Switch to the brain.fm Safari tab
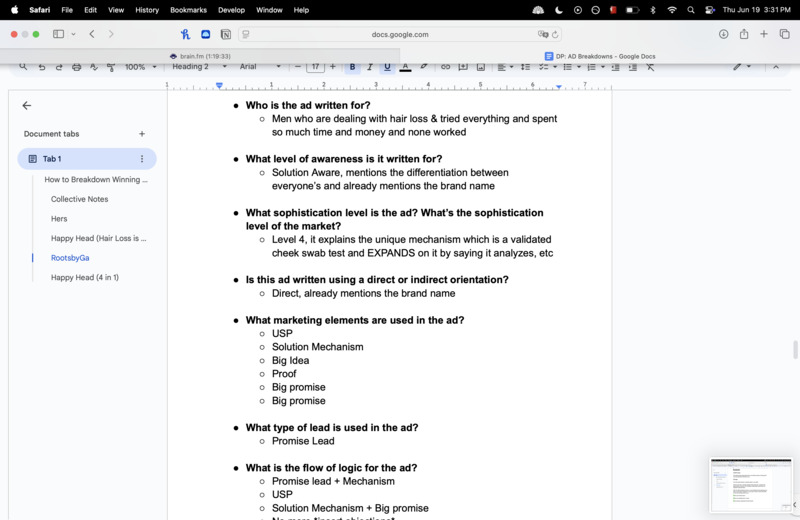This screenshot has height=520, width=800. [200, 56]
